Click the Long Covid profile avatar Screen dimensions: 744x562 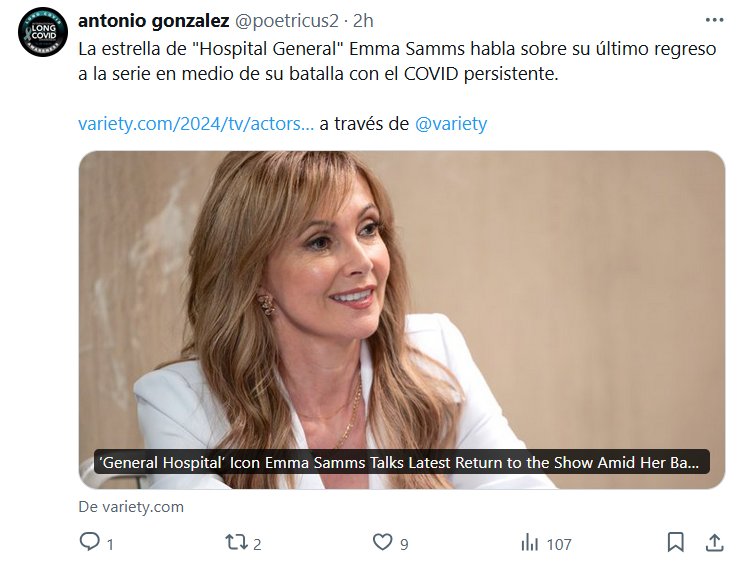pos(43,32)
